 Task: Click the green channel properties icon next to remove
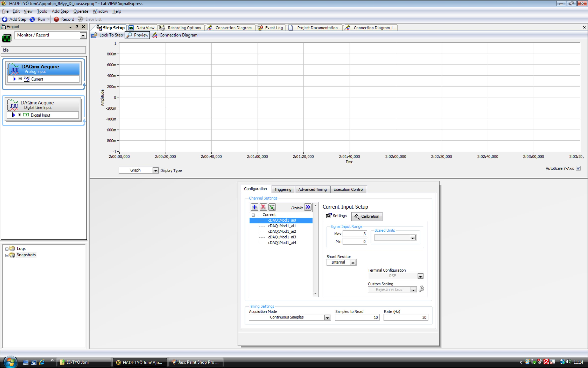point(272,207)
